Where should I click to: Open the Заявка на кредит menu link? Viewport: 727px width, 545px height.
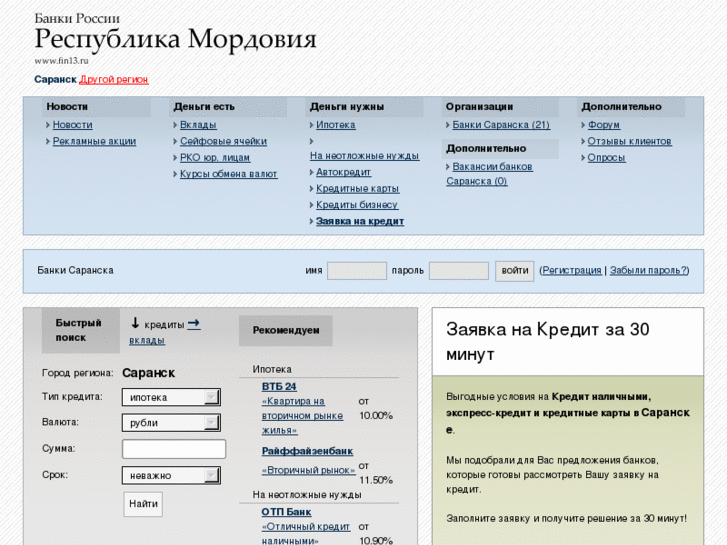click(x=360, y=221)
